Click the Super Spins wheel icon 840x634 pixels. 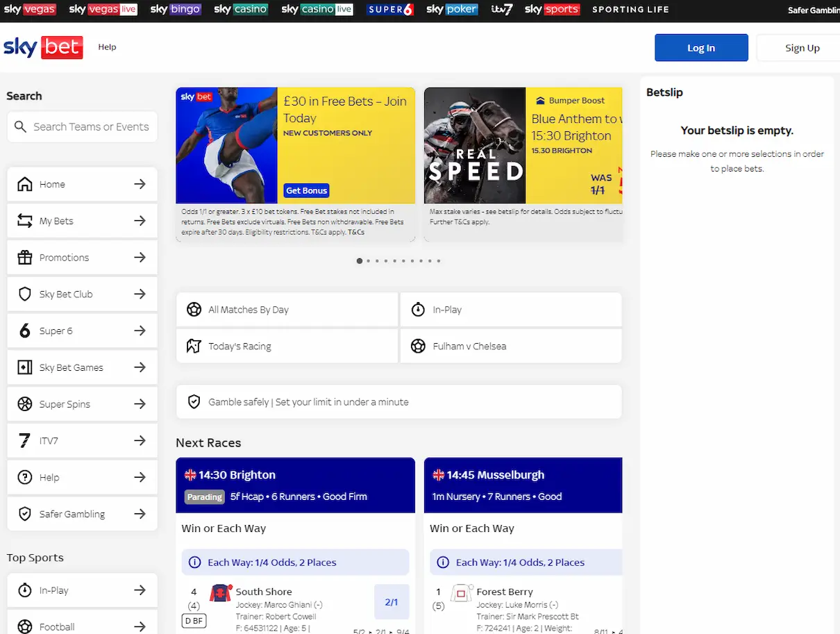click(x=25, y=404)
